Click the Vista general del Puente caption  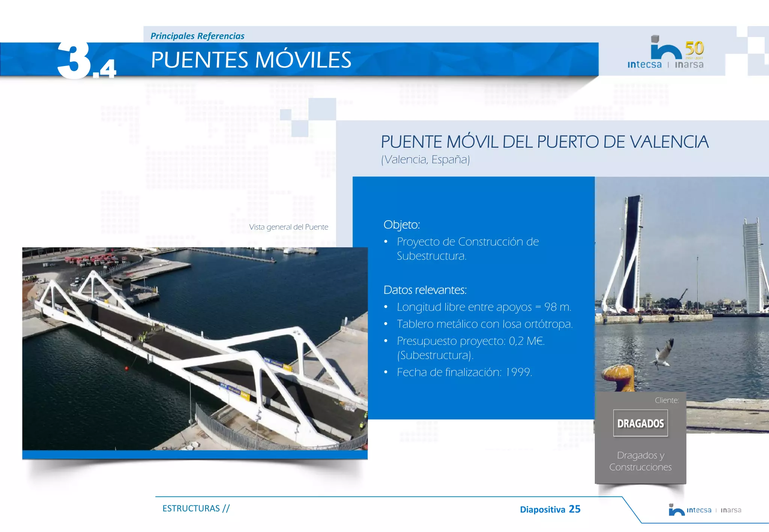(288, 227)
